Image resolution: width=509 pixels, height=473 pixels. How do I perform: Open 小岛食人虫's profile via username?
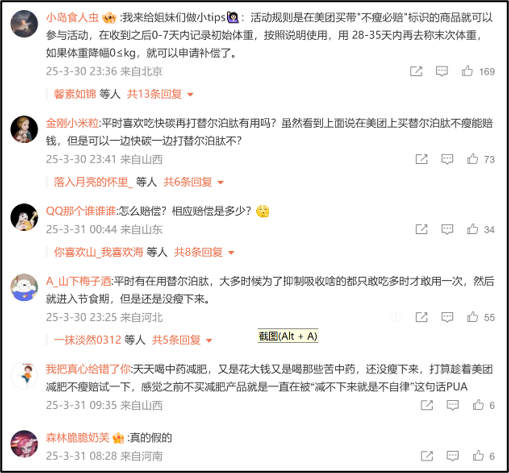72,18
